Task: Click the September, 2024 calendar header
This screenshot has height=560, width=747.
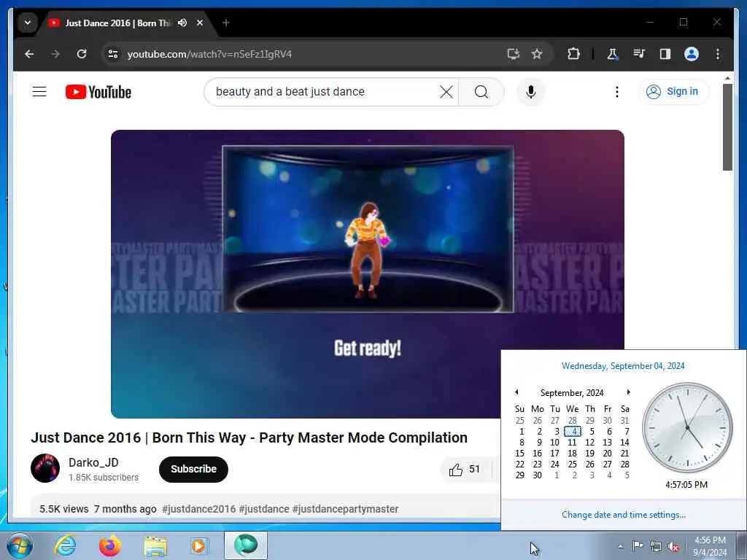Action: pos(572,393)
